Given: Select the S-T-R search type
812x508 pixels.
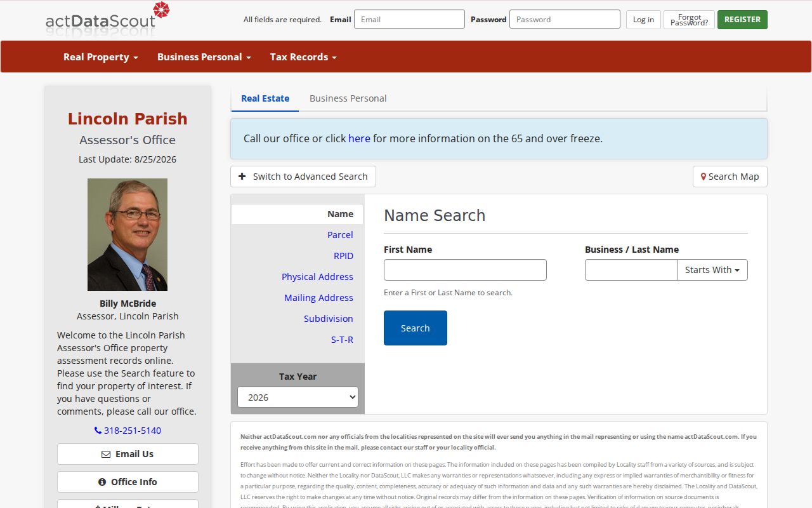Looking at the screenshot, I should point(342,340).
